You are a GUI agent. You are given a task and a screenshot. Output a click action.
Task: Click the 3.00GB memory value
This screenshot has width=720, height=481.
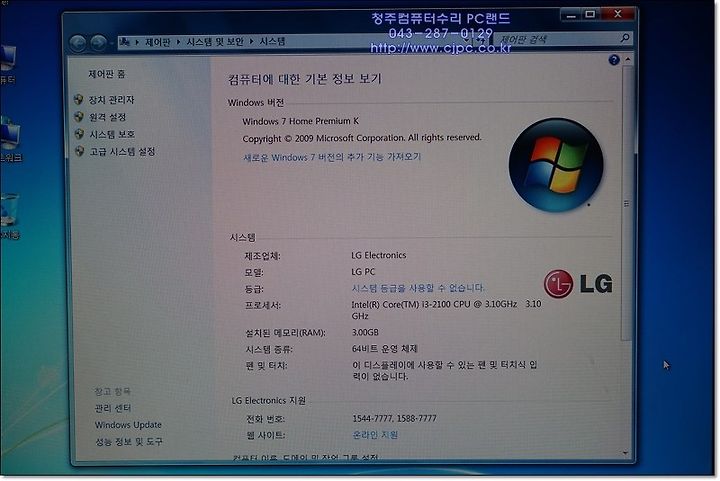point(365,332)
